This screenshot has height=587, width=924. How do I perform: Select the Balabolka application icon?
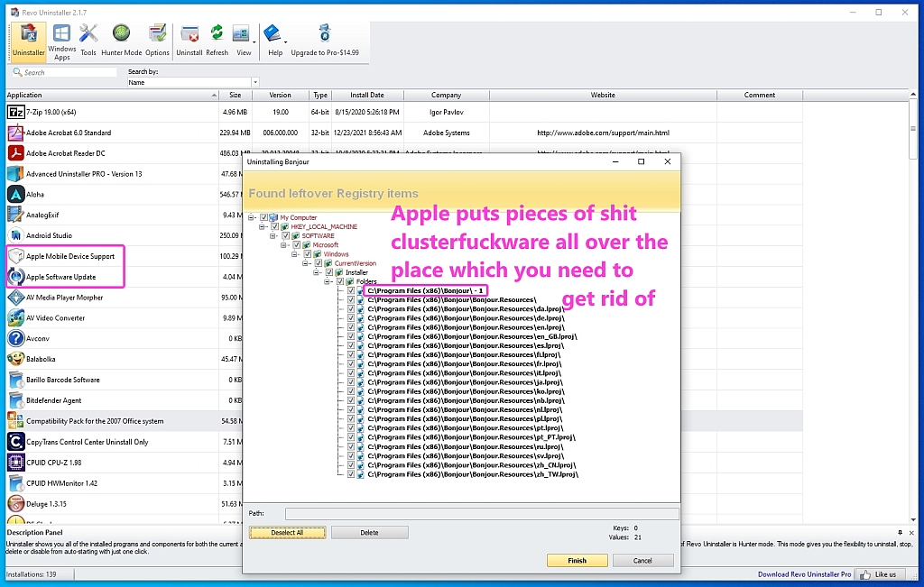(16, 359)
